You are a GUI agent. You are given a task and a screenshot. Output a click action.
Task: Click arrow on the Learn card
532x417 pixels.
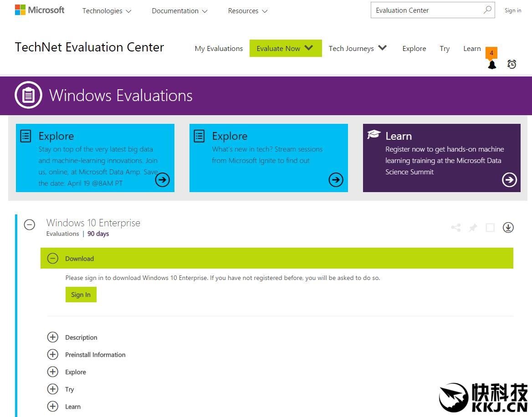[509, 180]
